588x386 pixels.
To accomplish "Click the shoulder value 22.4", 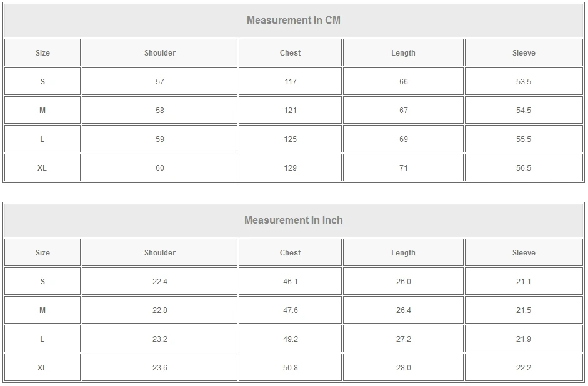I will pos(160,282).
